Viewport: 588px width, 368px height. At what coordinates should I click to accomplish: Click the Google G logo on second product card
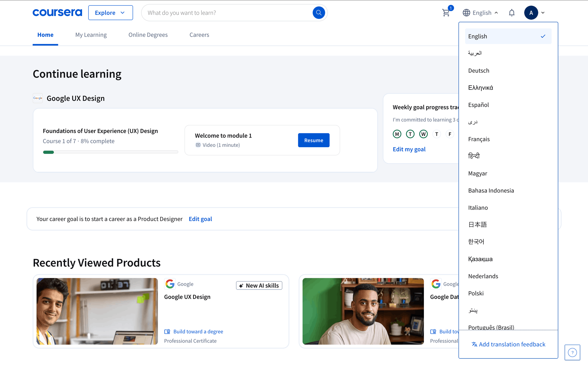tap(436, 284)
